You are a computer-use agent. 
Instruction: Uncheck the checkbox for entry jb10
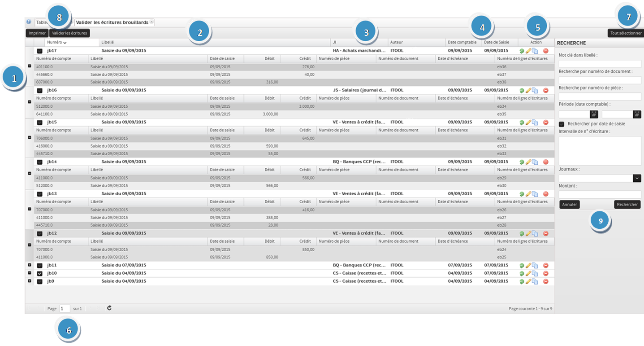coord(40,273)
